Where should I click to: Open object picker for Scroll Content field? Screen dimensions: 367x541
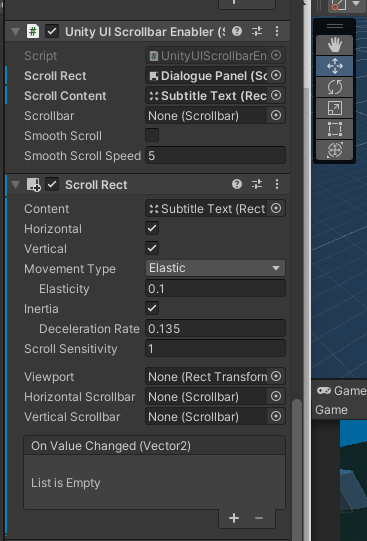276,96
